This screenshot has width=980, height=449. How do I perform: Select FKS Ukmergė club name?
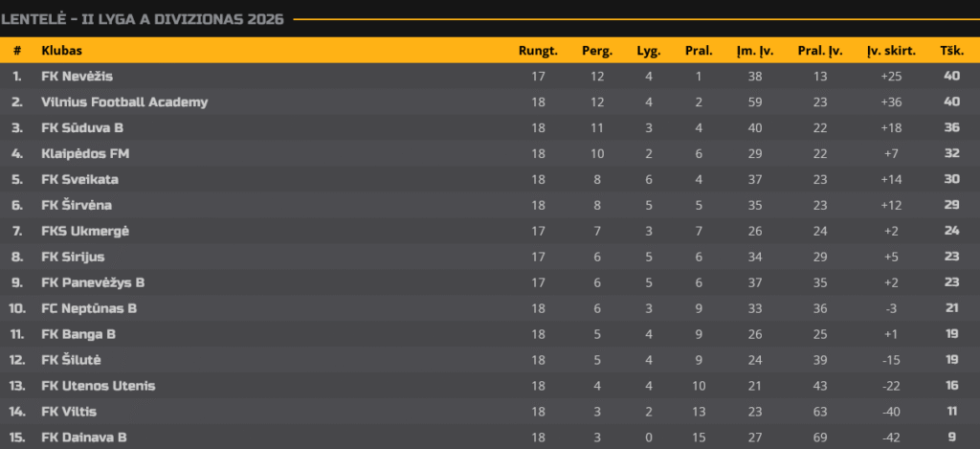coord(85,232)
